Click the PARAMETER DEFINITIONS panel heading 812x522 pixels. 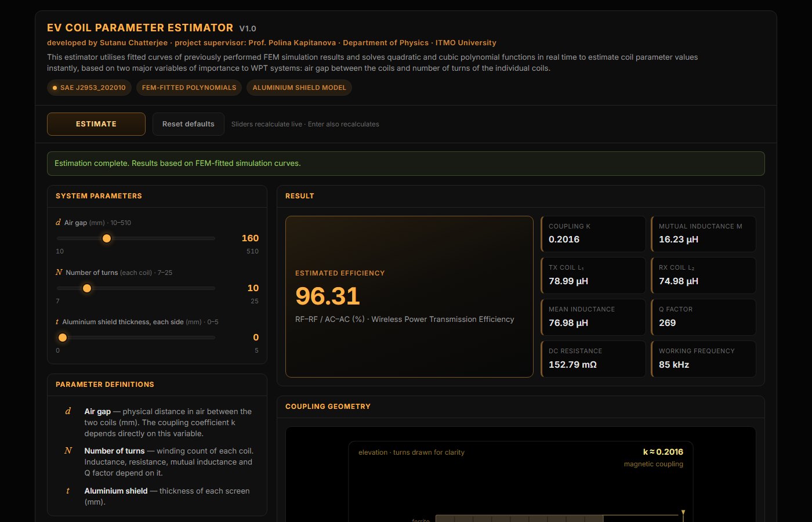point(105,385)
